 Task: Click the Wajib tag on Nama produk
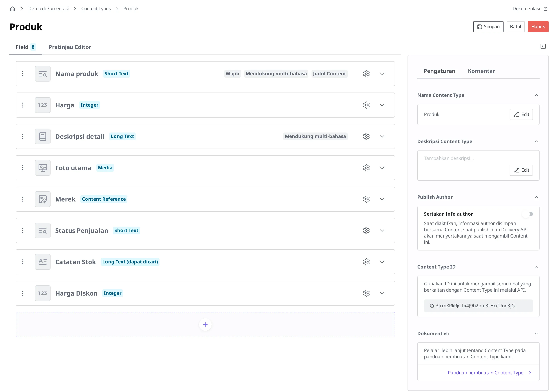click(232, 74)
